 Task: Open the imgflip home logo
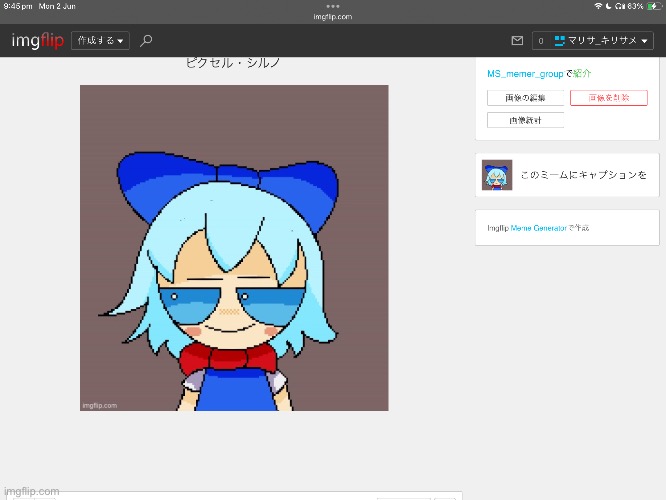(x=38, y=41)
